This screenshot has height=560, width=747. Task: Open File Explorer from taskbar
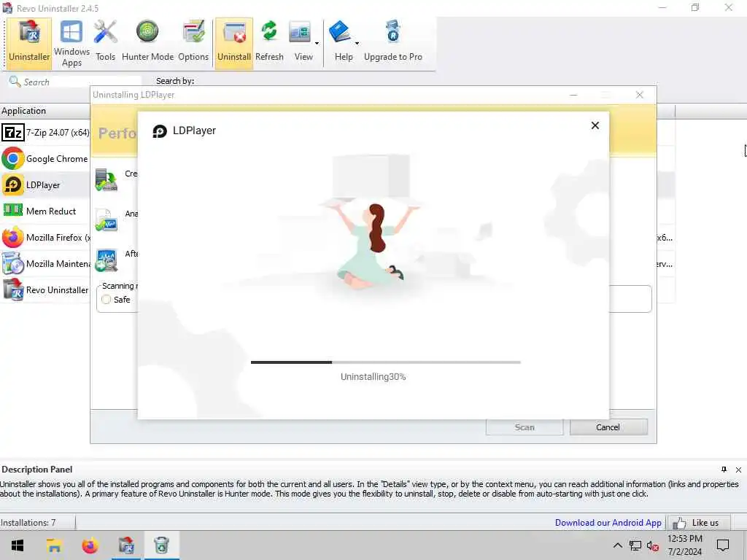tap(54, 545)
